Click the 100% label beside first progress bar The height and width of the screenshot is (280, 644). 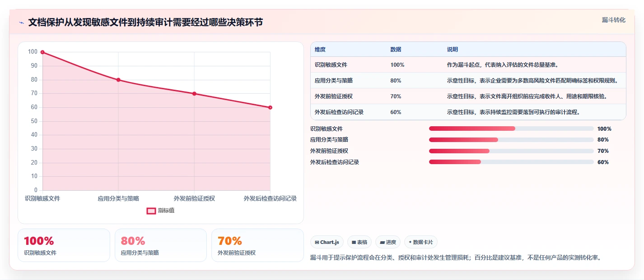point(604,129)
